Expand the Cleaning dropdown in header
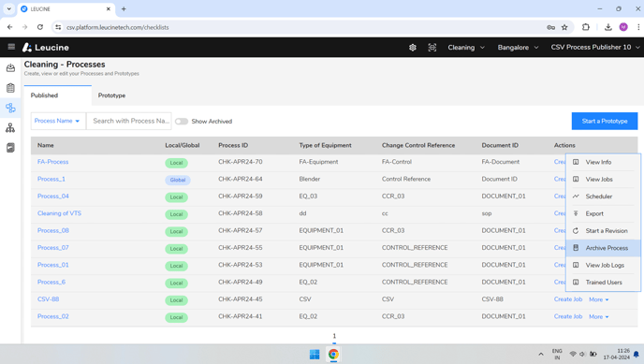Screen dimensions: 644x364 coord(466,47)
